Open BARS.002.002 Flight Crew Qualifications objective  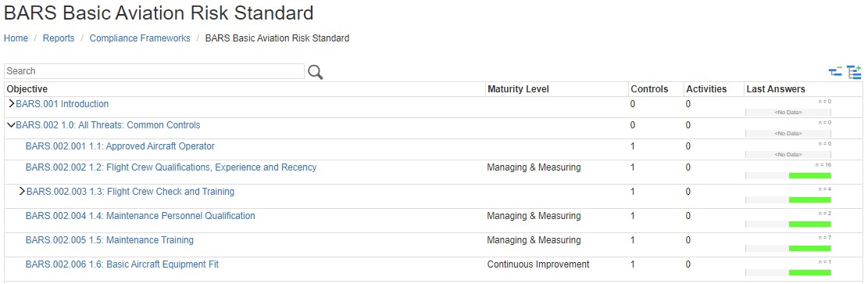[x=171, y=167]
